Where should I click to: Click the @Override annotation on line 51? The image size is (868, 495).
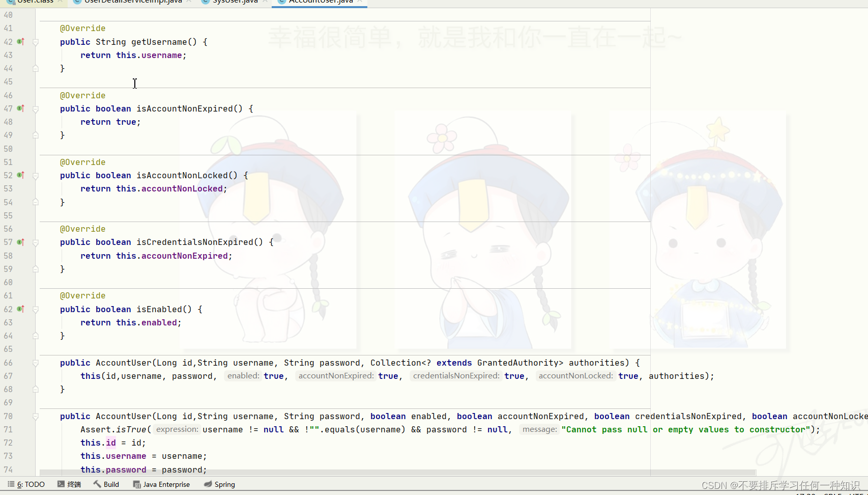83,162
